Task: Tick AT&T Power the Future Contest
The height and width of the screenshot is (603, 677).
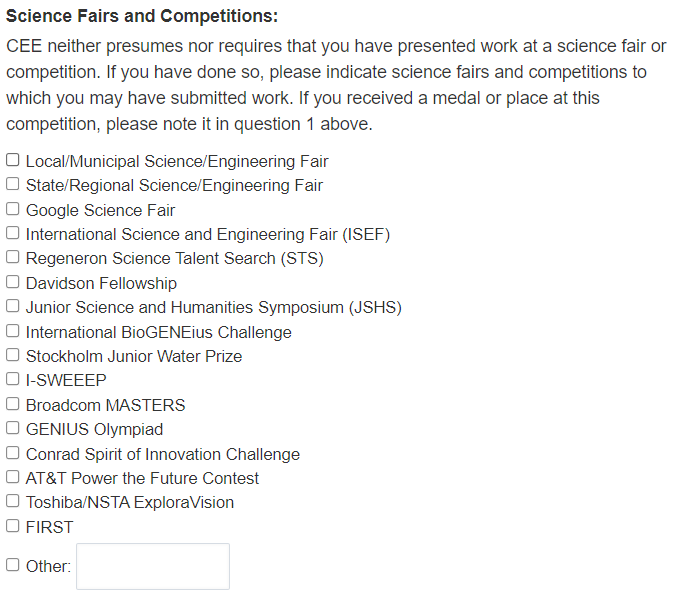Action: [x=13, y=477]
